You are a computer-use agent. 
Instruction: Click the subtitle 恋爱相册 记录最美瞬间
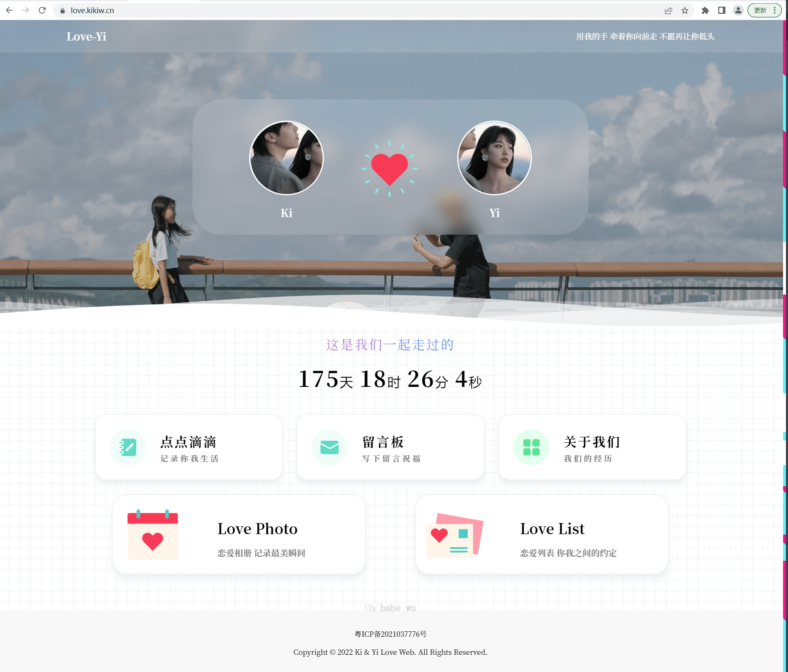(x=261, y=553)
